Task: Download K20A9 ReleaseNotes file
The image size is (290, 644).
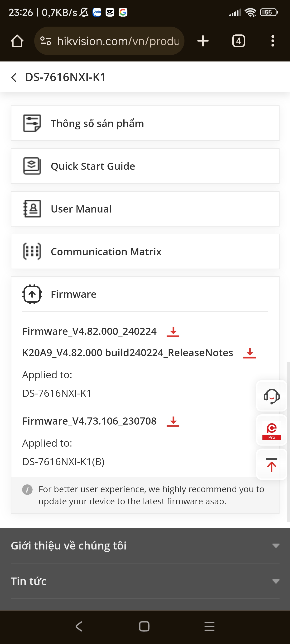Action: pos(249,353)
